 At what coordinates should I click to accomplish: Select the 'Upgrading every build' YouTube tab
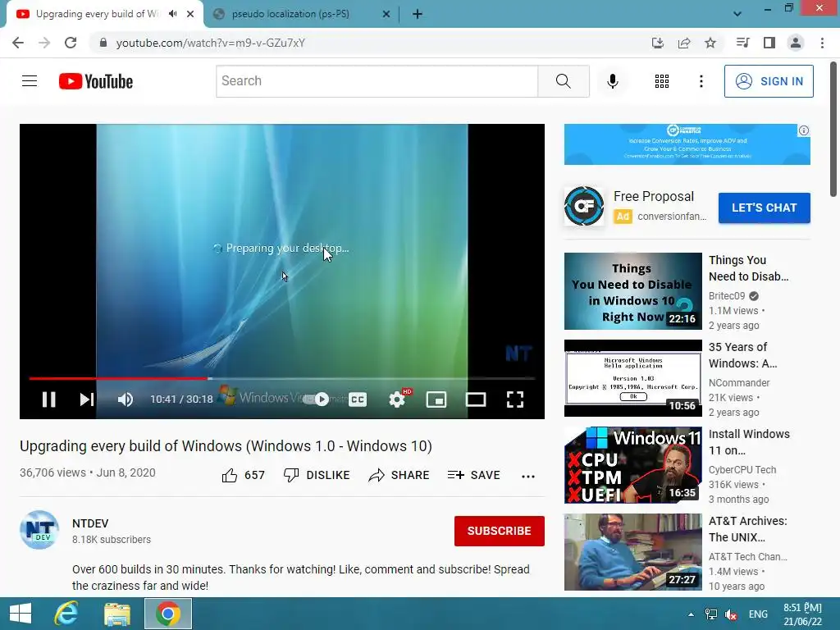pyautogui.click(x=97, y=14)
